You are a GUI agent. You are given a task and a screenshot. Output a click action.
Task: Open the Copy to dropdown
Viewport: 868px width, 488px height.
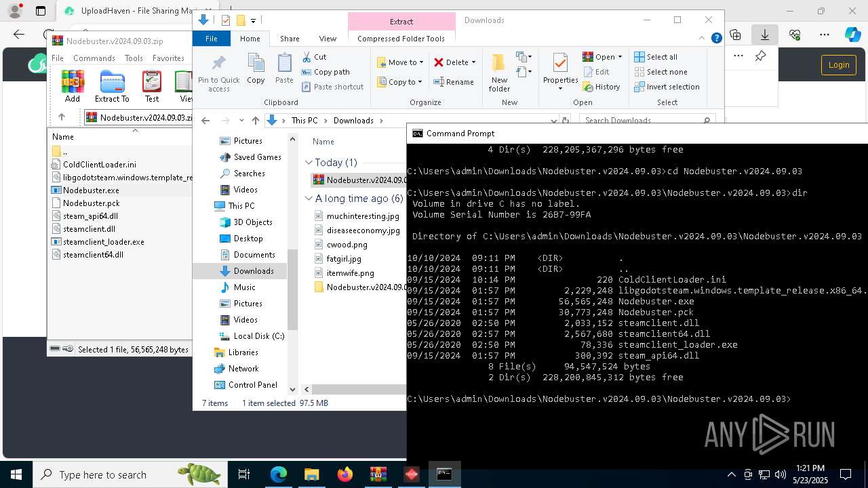coord(400,82)
